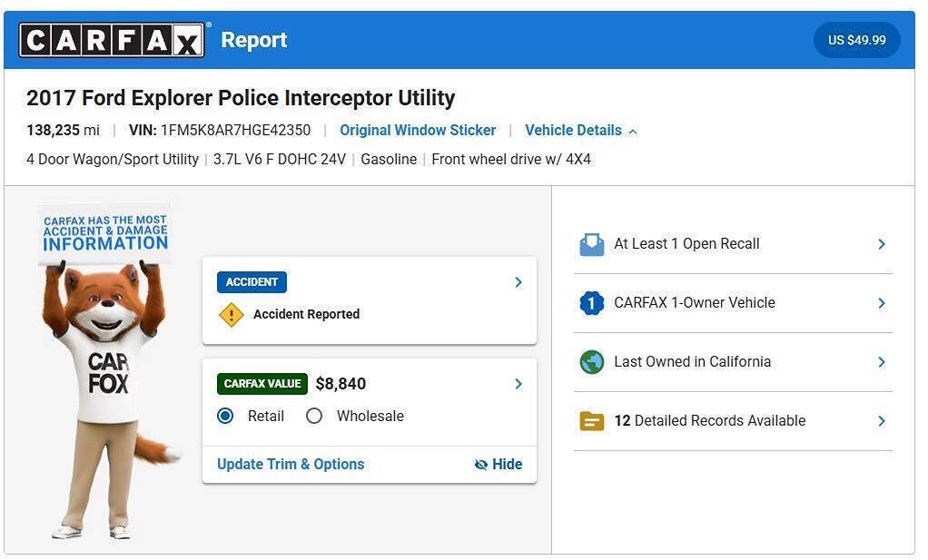The image size is (928, 560).
Task: Open the Original Window Sticker link
Action: (x=418, y=131)
